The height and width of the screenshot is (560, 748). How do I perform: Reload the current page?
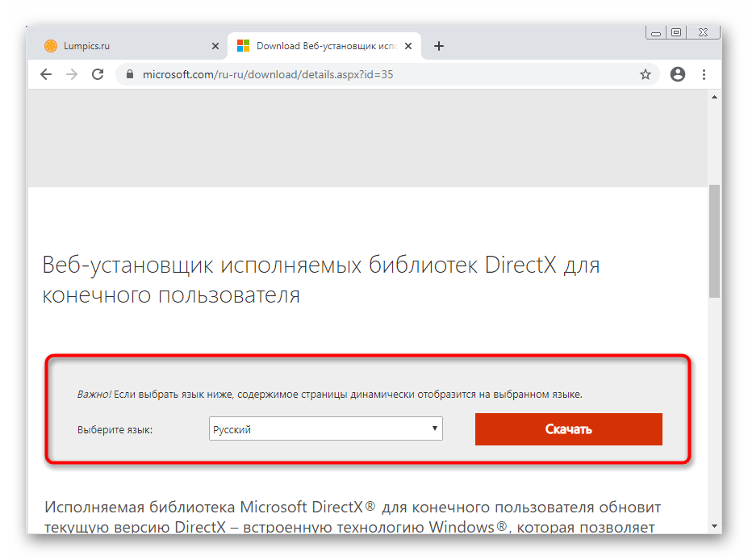(98, 74)
